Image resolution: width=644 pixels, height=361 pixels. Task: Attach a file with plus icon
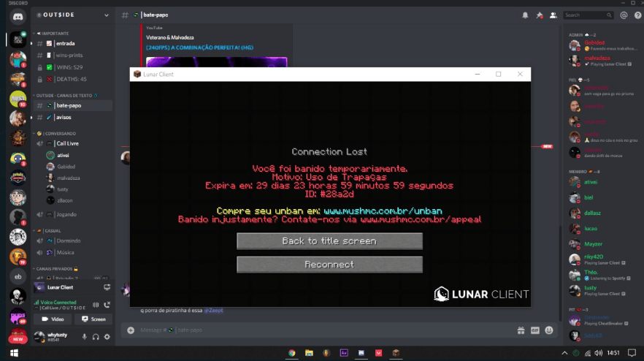point(131,330)
